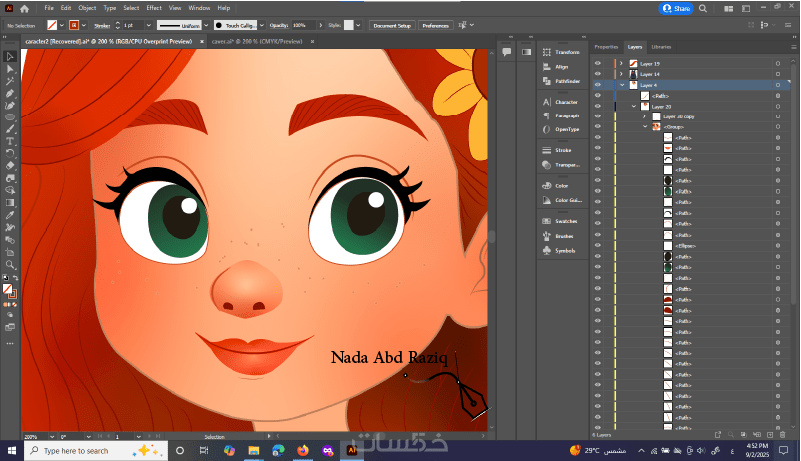801x461 pixels.
Task: Select the Artboard tool
Action: [10, 252]
